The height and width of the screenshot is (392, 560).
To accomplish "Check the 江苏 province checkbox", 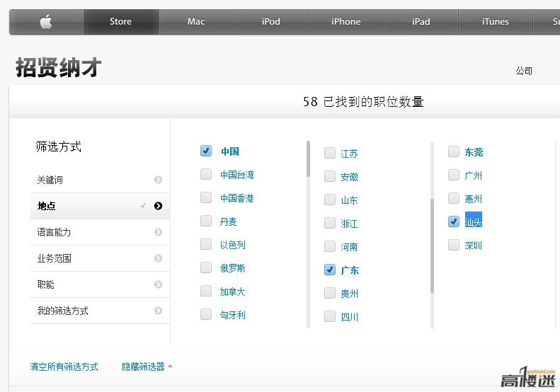I will pos(330,153).
